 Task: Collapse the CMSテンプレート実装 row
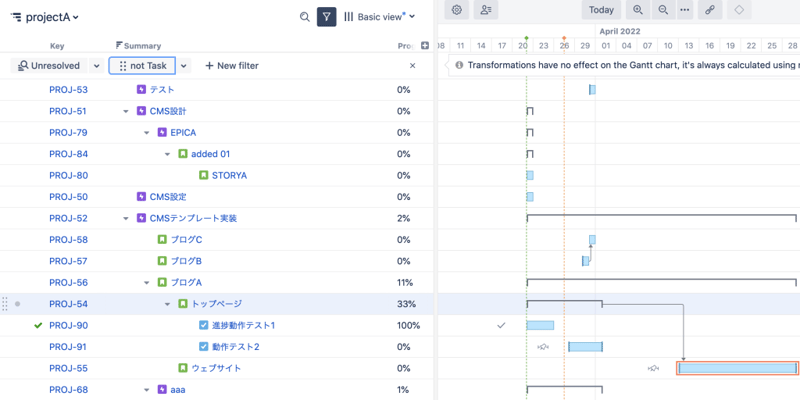pos(126,218)
